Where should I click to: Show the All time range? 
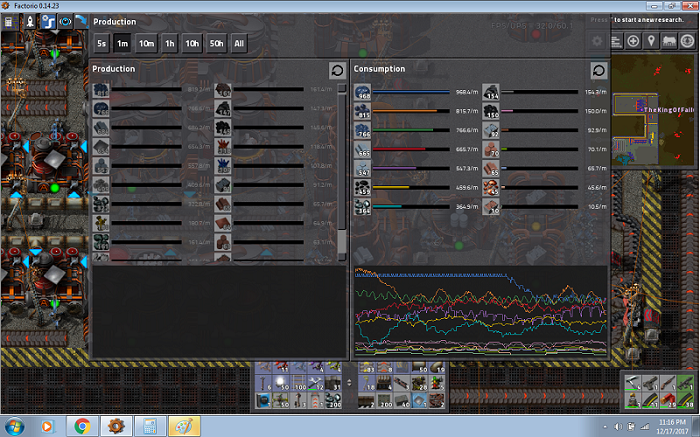click(x=239, y=43)
